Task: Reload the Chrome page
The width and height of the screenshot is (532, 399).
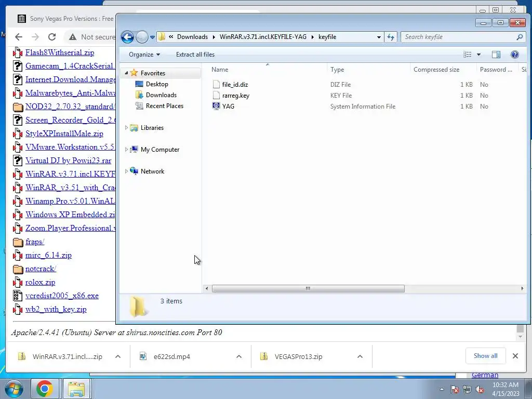Action: pos(51,37)
